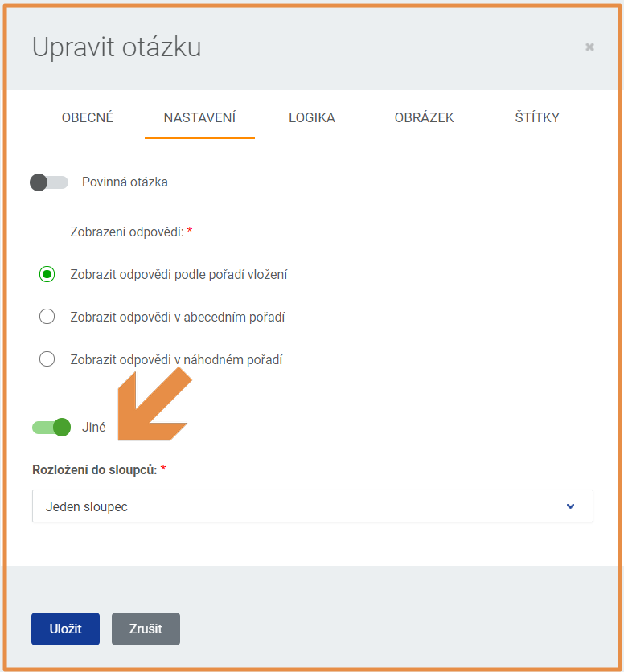Select display answers by insertion order
Screen dimensions: 624x672
pyautogui.click(x=47, y=274)
